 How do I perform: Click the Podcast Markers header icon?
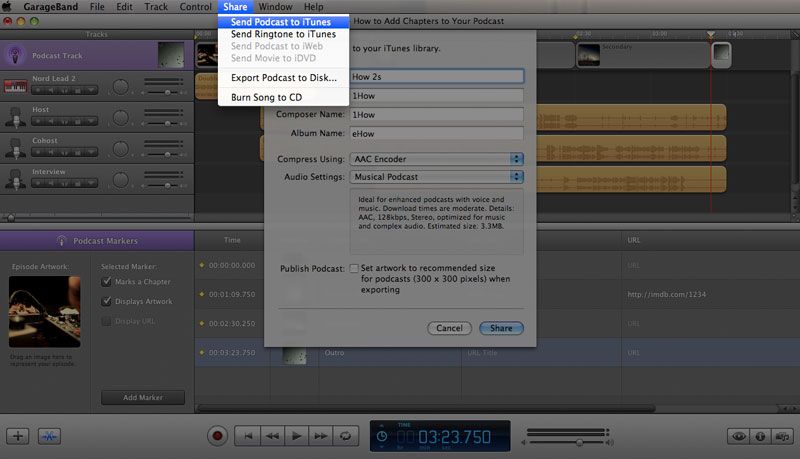pos(61,240)
